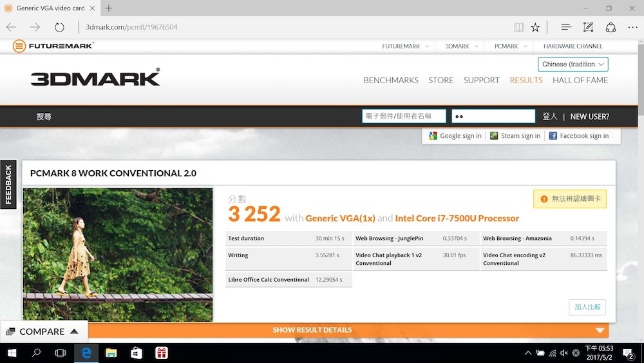Screen dimensions: 644x363
Task: Click the Steam sign in icon
Action: (x=494, y=135)
